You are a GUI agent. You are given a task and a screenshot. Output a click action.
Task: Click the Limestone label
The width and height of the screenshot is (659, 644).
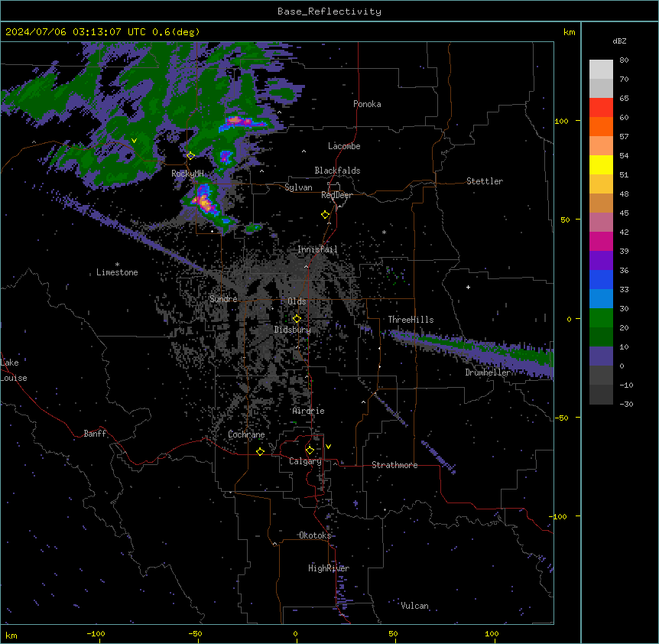tap(117, 272)
